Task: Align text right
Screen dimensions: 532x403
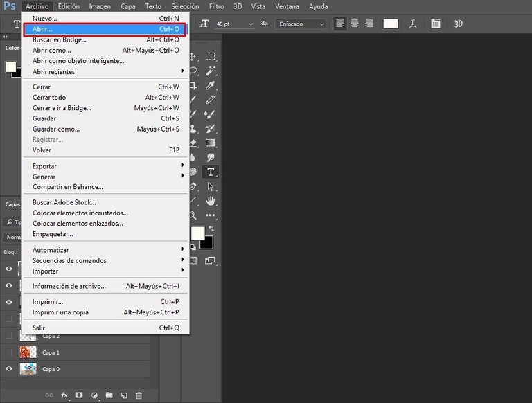Action: click(x=369, y=24)
